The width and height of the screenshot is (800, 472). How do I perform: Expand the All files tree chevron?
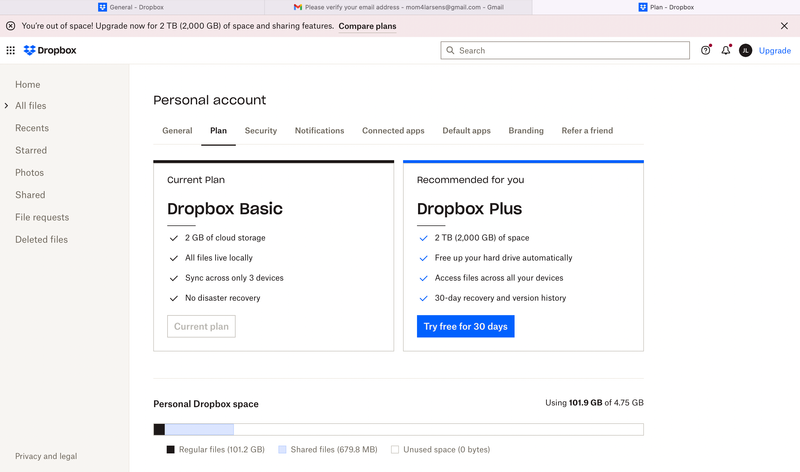click(6, 106)
